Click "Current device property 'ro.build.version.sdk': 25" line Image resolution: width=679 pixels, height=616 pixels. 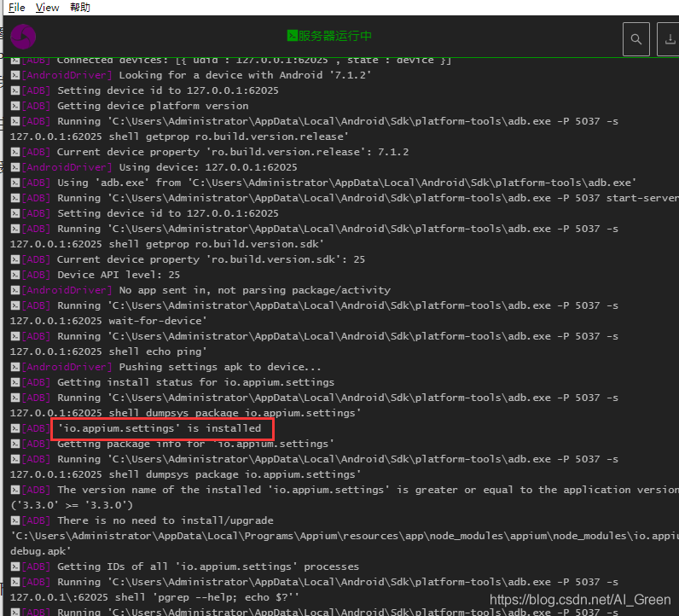pyautogui.click(x=212, y=259)
